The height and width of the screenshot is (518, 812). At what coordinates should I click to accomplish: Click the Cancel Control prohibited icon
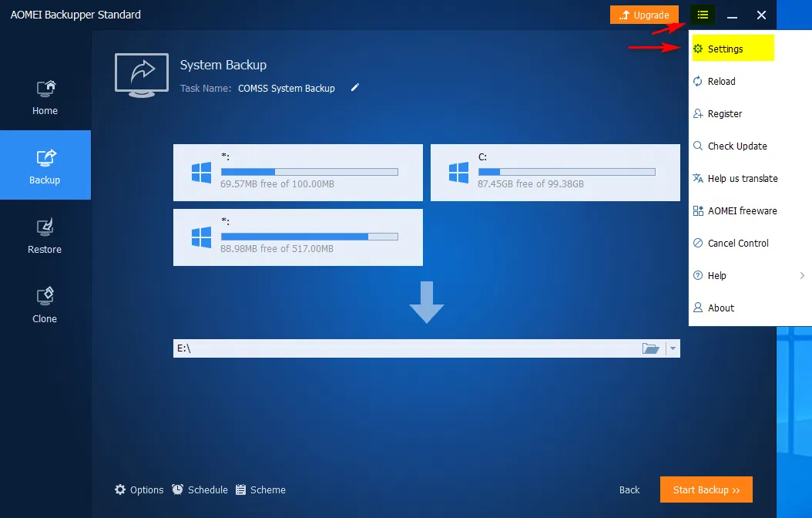tap(698, 243)
